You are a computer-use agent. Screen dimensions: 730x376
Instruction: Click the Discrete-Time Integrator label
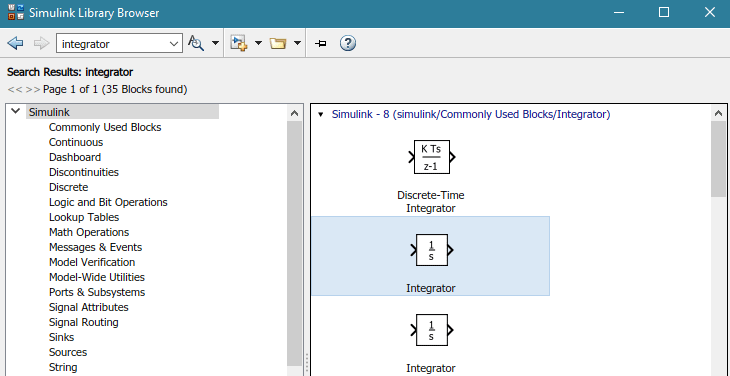point(431,201)
